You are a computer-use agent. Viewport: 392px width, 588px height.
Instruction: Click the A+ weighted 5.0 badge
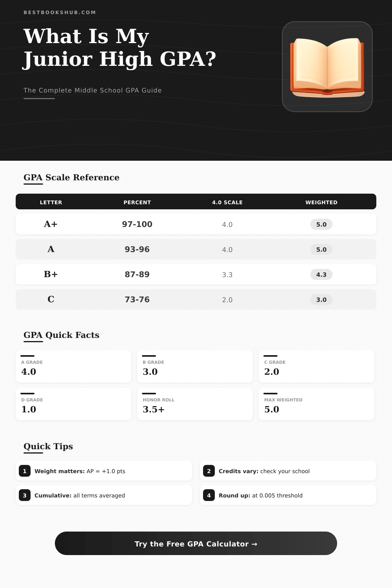pyautogui.click(x=321, y=224)
